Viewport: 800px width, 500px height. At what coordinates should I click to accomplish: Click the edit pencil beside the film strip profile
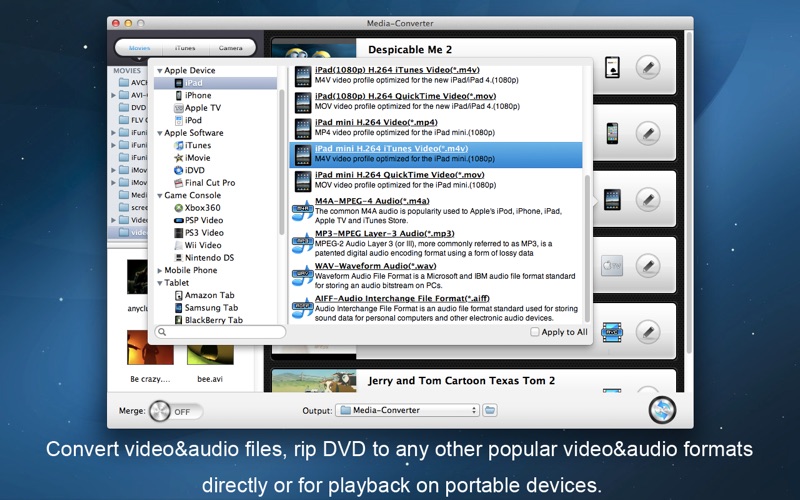click(648, 332)
